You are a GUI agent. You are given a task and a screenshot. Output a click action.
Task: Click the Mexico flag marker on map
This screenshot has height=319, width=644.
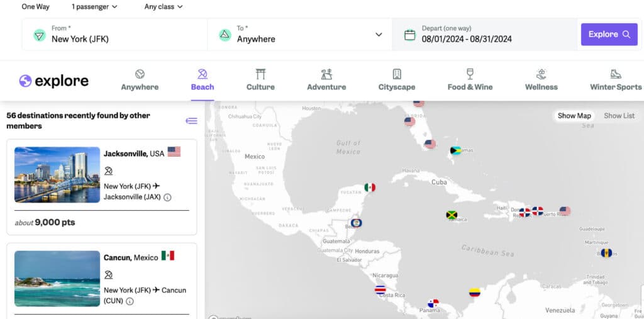[370, 187]
